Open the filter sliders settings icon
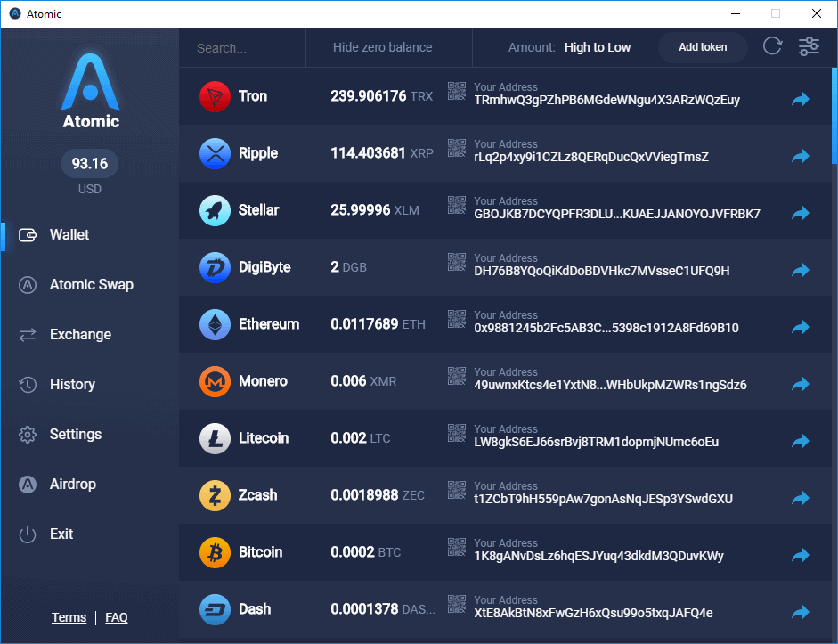Image resolution: width=838 pixels, height=644 pixels. coord(809,46)
